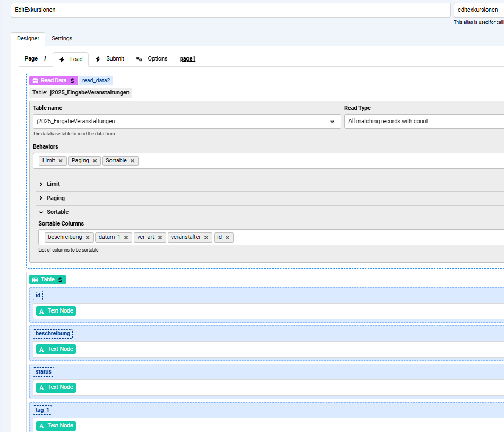Switch to the Settings tab
Viewport: 504px width, 432px height.
pos(62,38)
